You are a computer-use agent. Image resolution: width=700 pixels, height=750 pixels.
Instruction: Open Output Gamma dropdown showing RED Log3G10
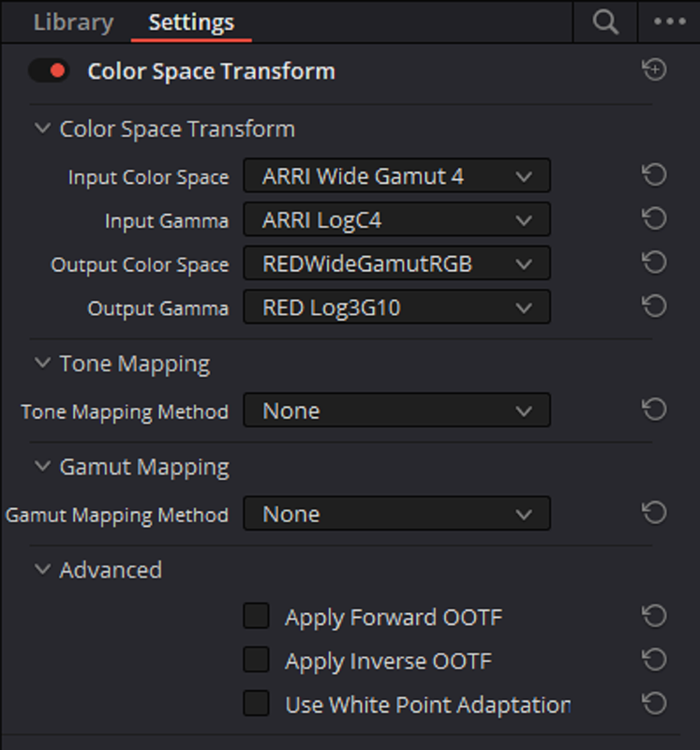pos(397,307)
